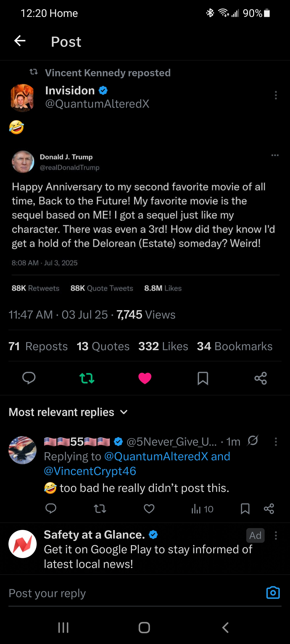Screen dimensions: 290x644
Task: Tap the Post your reply field
Action: (125, 593)
